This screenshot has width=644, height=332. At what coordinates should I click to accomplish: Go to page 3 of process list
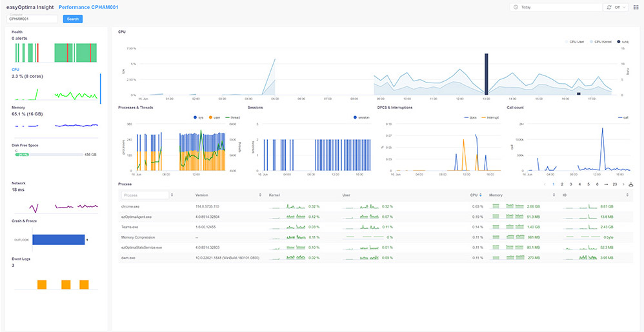[570, 184]
